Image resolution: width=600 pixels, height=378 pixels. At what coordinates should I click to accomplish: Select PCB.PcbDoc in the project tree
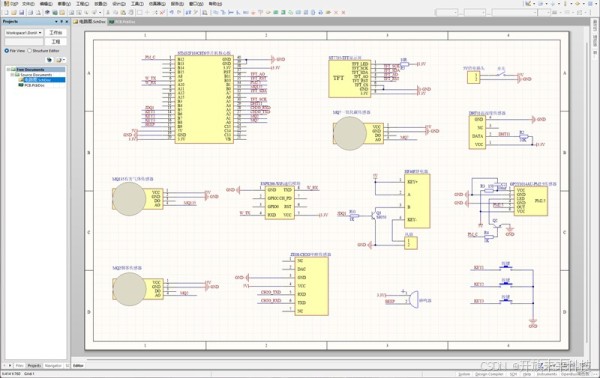[x=34, y=85]
